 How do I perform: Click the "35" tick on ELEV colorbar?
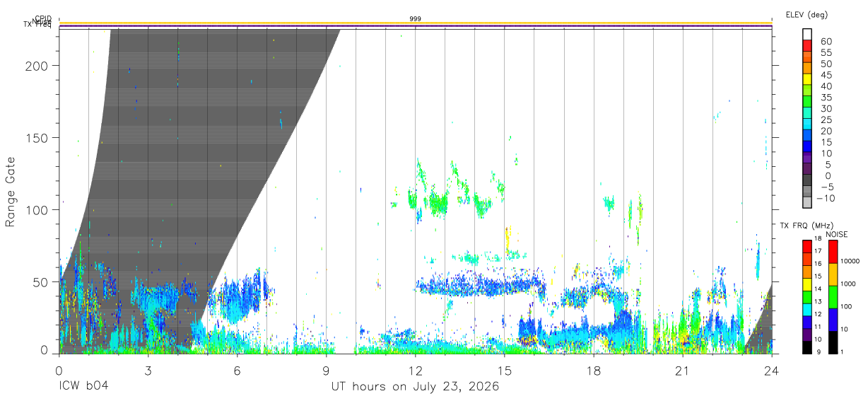825,98
